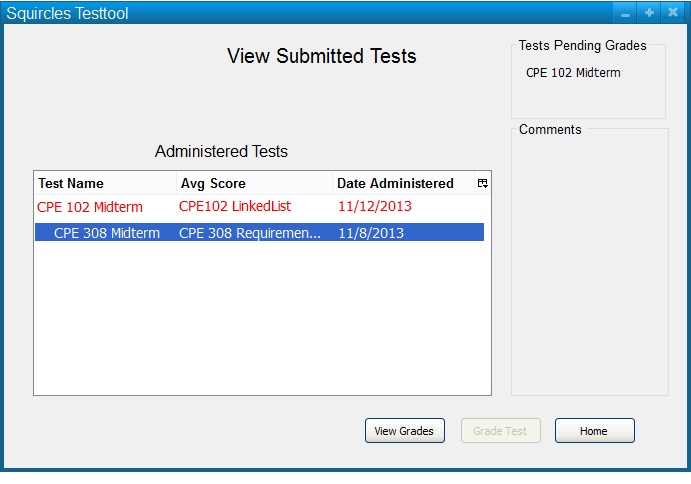691x484 pixels.
Task: Open the table column chooser icon
Action: pyautogui.click(x=482, y=183)
